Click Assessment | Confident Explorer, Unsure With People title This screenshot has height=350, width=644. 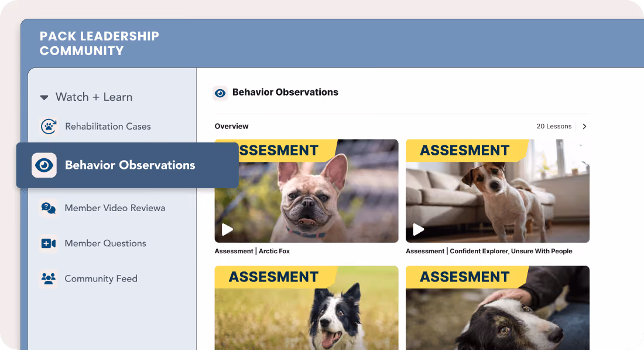coord(489,252)
